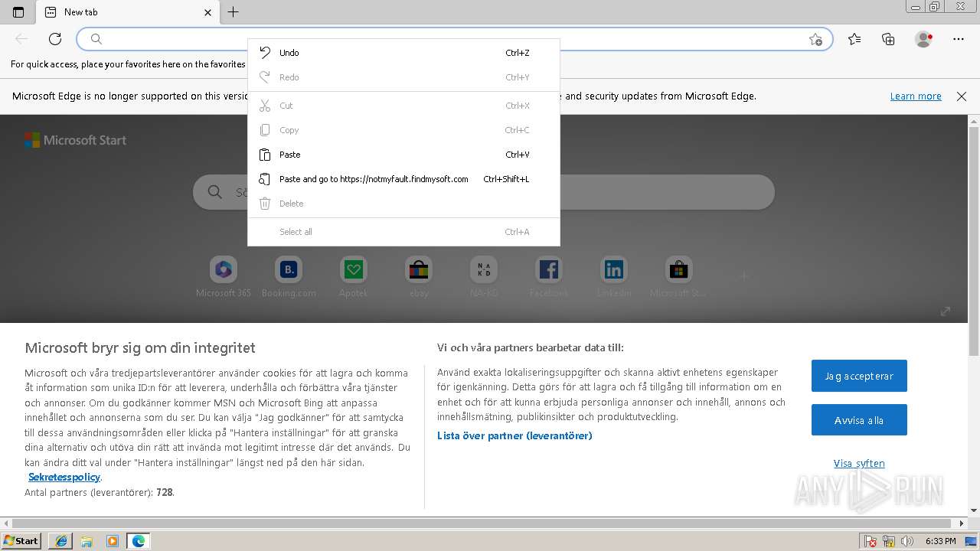This screenshot has height=551, width=980.
Task: Open the Microsoft Store quick link
Action: pos(678,277)
